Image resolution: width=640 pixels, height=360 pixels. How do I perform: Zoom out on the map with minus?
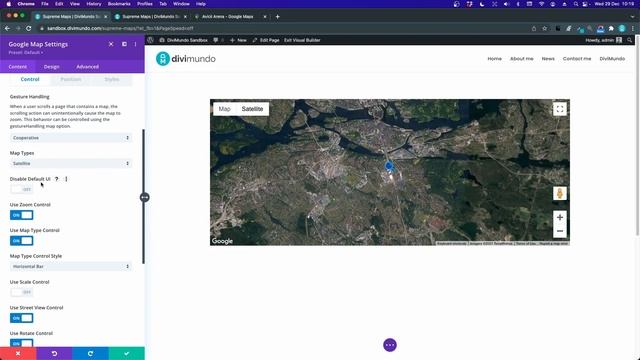(x=560, y=231)
